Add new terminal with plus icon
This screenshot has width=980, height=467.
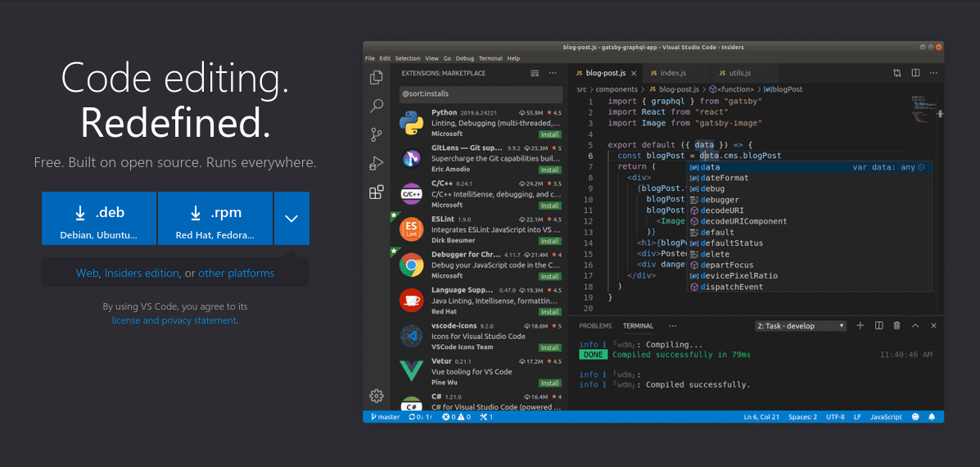(x=860, y=325)
